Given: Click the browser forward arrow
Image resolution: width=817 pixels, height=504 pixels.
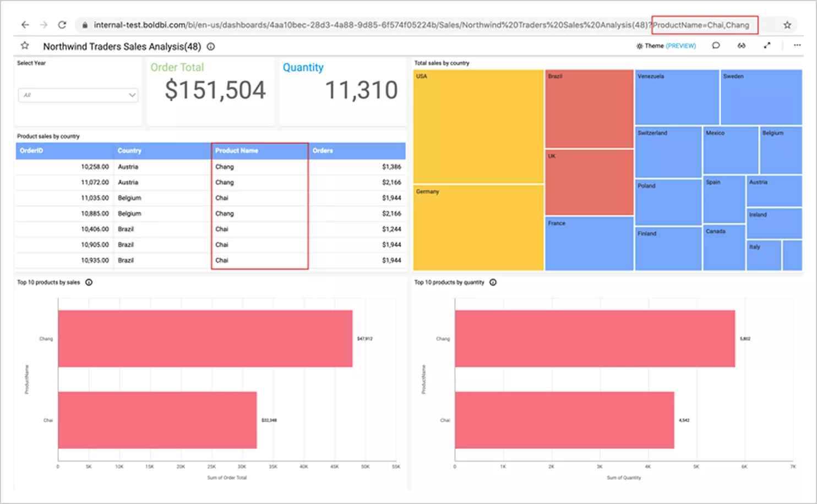Looking at the screenshot, I should [43, 25].
